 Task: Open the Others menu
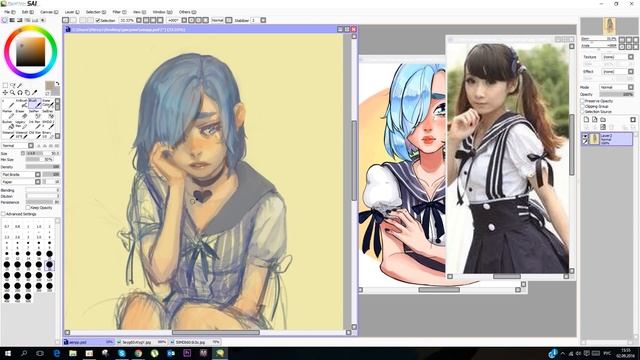187,12
